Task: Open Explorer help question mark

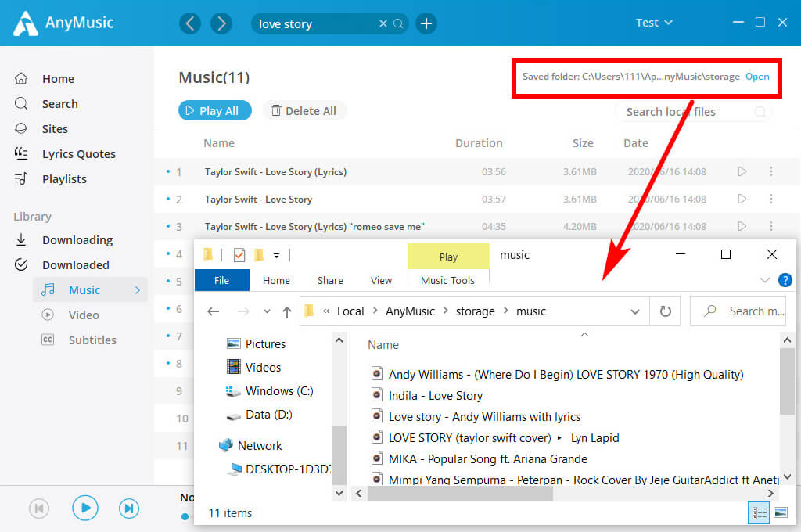Action: (785, 280)
